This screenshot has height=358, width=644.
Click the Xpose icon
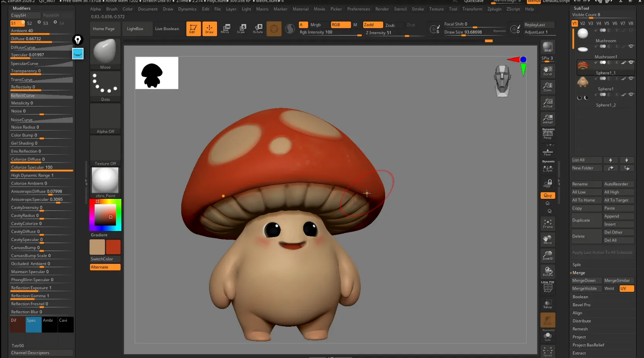(x=547, y=351)
